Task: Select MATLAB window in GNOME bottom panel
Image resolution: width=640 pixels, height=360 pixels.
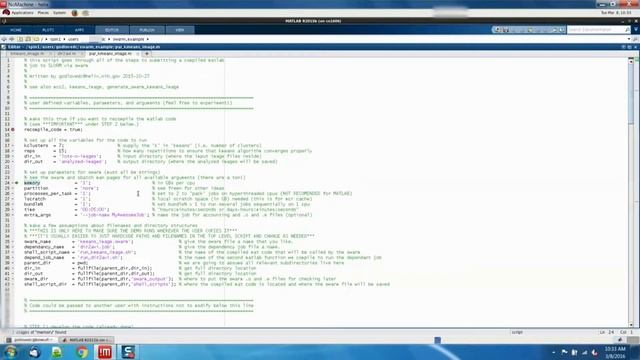Action: [x=87, y=340]
